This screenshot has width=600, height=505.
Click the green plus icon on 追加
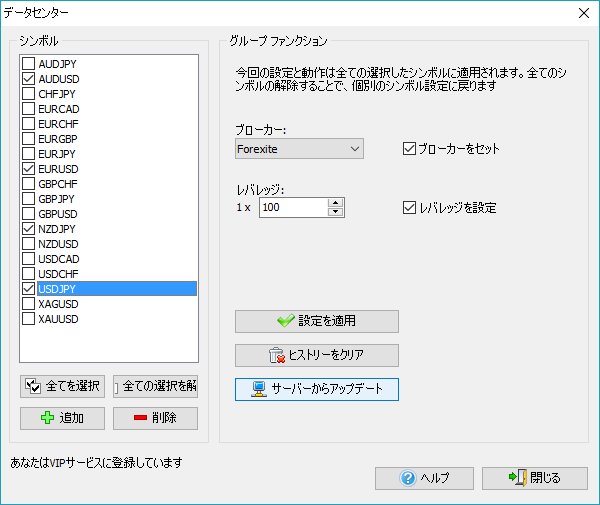[x=46, y=418]
